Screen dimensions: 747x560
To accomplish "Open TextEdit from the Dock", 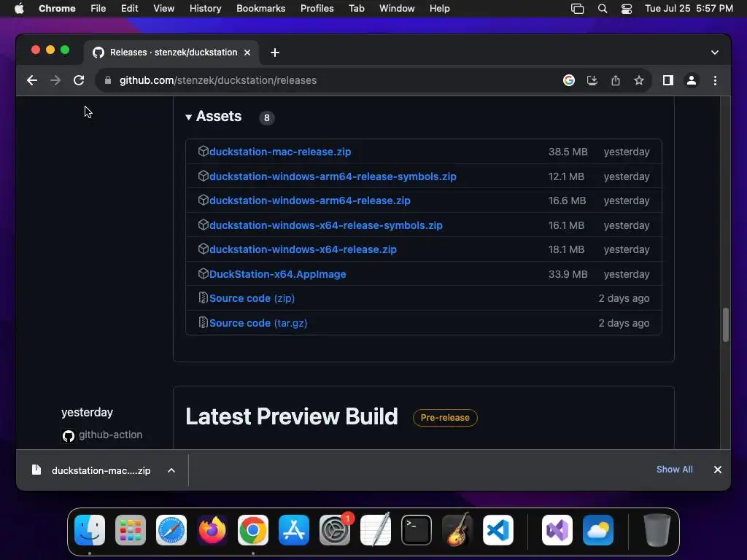I will click(x=376, y=530).
